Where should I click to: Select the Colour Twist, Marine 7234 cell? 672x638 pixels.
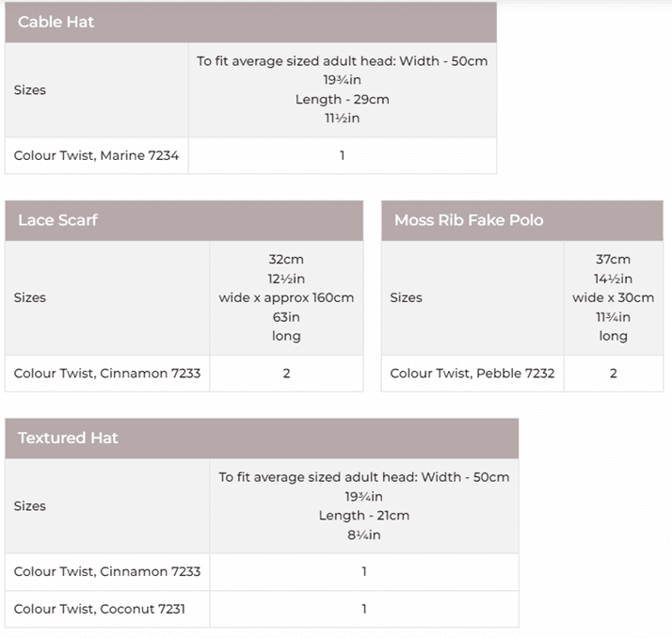tap(96, 155)
